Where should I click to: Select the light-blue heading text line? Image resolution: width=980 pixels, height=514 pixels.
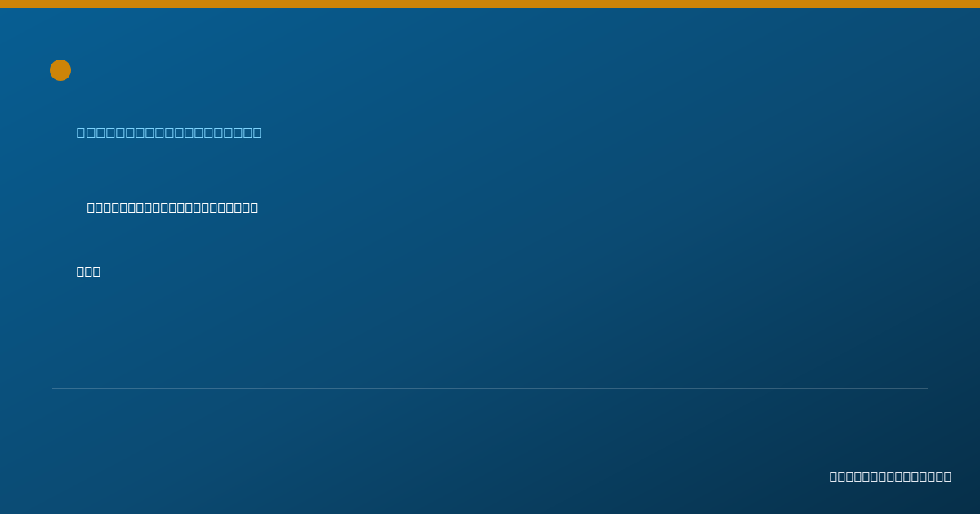pyautogui.click(x=169, y=132)
